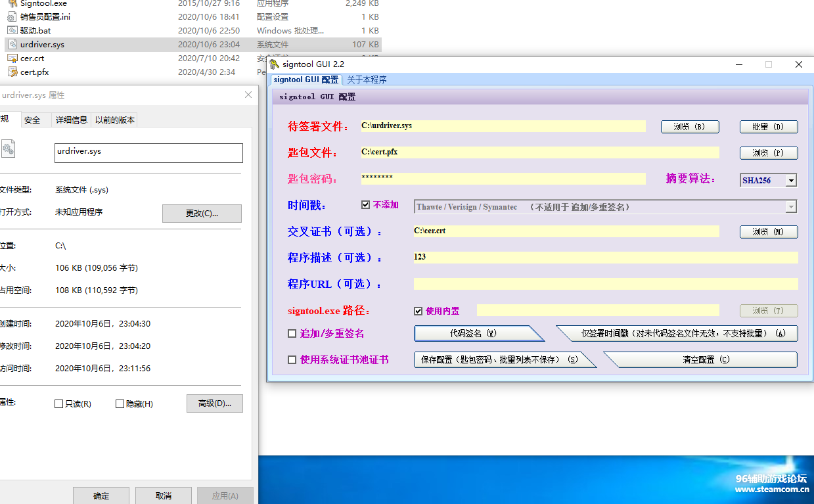Click the urdriver.sys file icon in list
This screenshot has width=814, height=504.
[12, 45]
